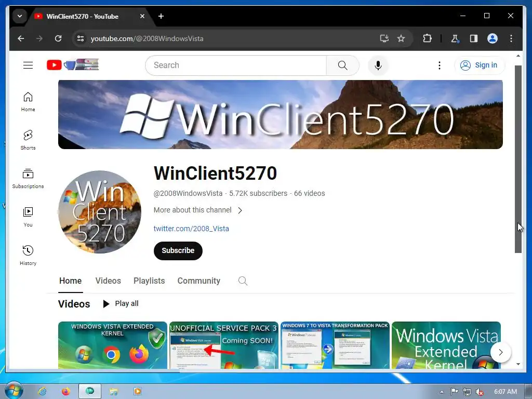
Task: Click the scrollbar up arrow
Action: [x=518, y=56]
